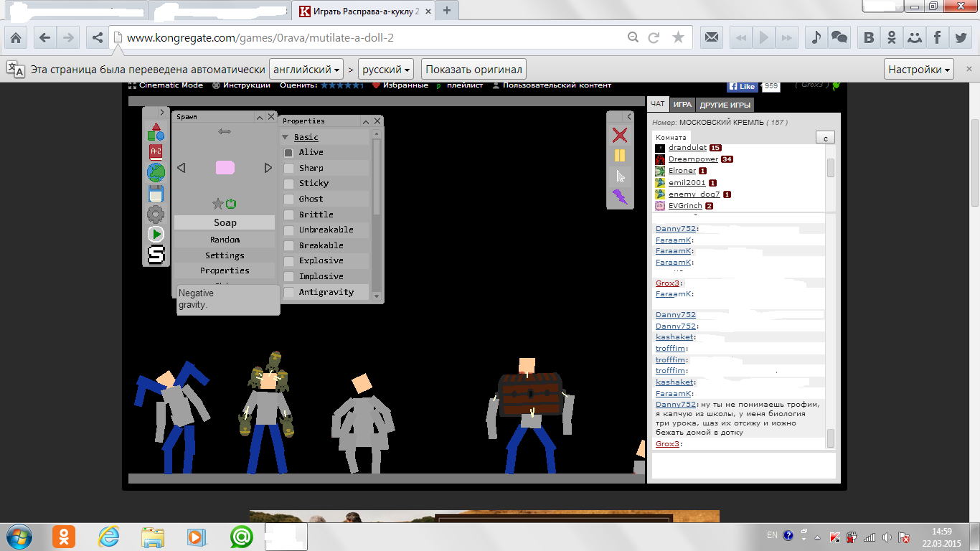980x551 pixels.
Task: Switch to the ИГРА tab
Action: click(682, 105)
